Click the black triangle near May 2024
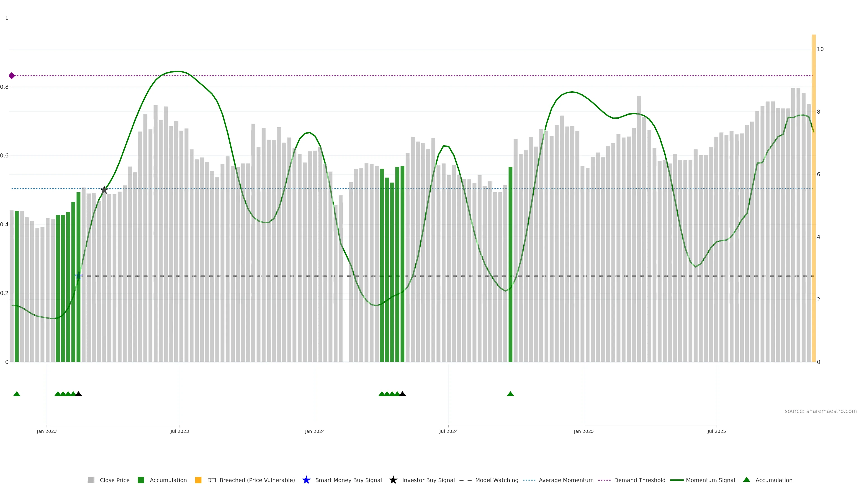This screenshot has width=868, height=488. [x=402, y=394]
